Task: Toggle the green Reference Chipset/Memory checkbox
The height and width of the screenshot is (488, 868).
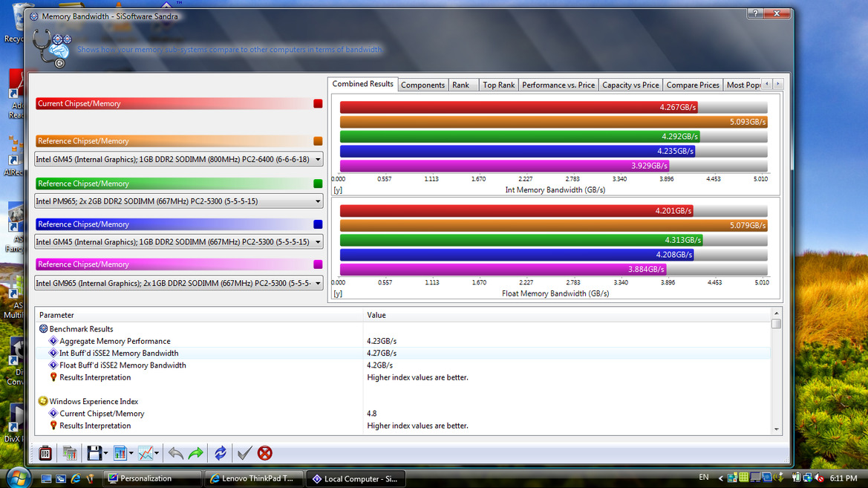Action: coord(318,183)
